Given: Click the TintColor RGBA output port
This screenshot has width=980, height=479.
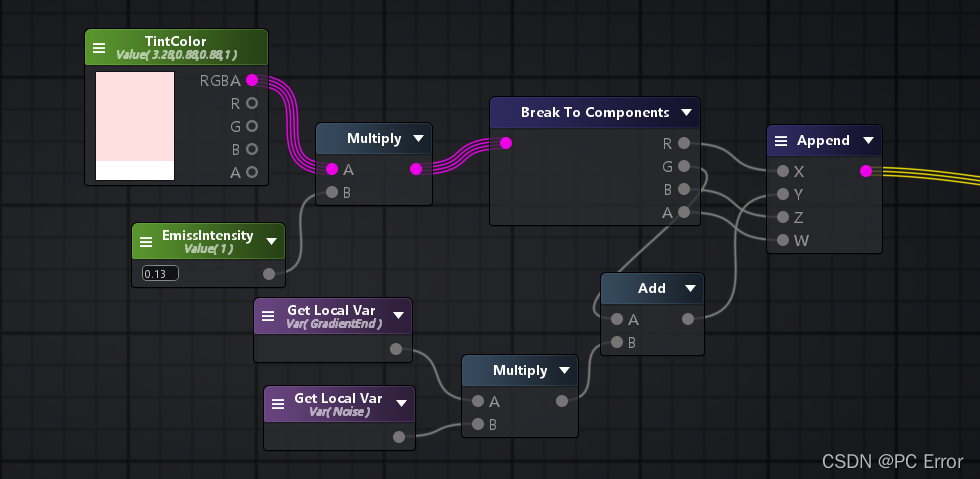Looking at the screenshot, I should pyautogui.click(x=252, y=80).
